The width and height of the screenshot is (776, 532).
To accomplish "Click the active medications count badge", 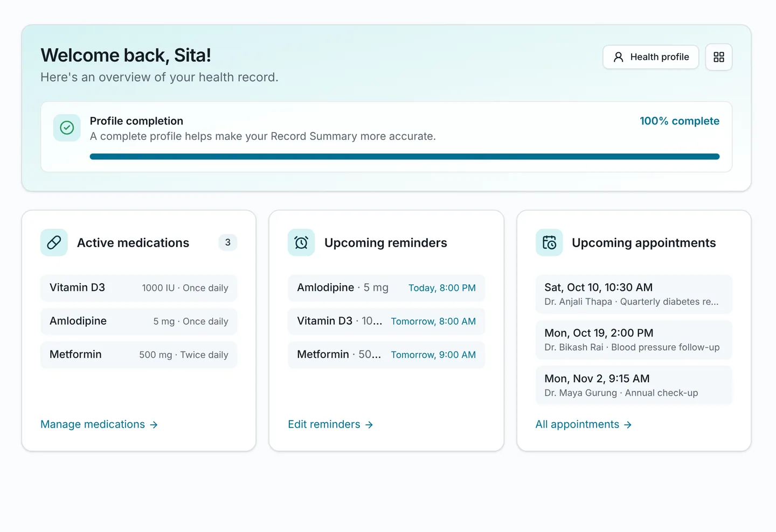I will tap(228, 243).
